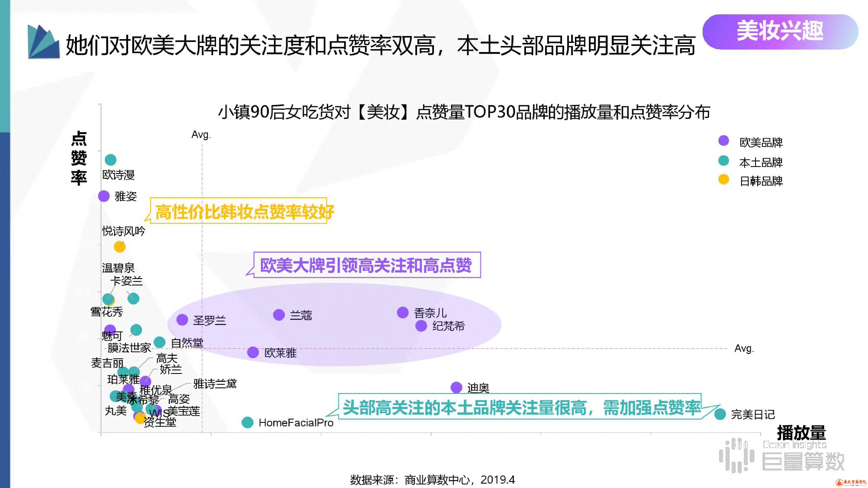Click the 珀莱雅 brand label
The width and height of the screenshot is (868, 488).
[123, 380]
